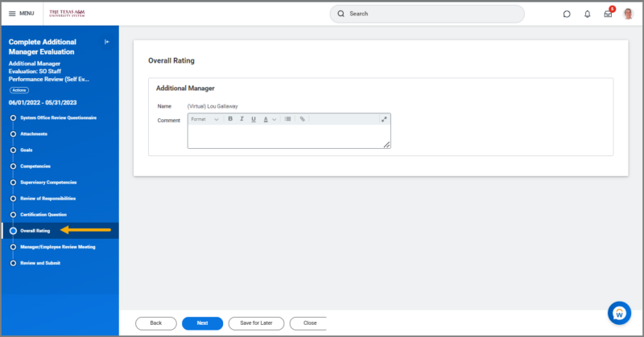
Task: Click the Overall Rating heading
Action: click(171, 61)
